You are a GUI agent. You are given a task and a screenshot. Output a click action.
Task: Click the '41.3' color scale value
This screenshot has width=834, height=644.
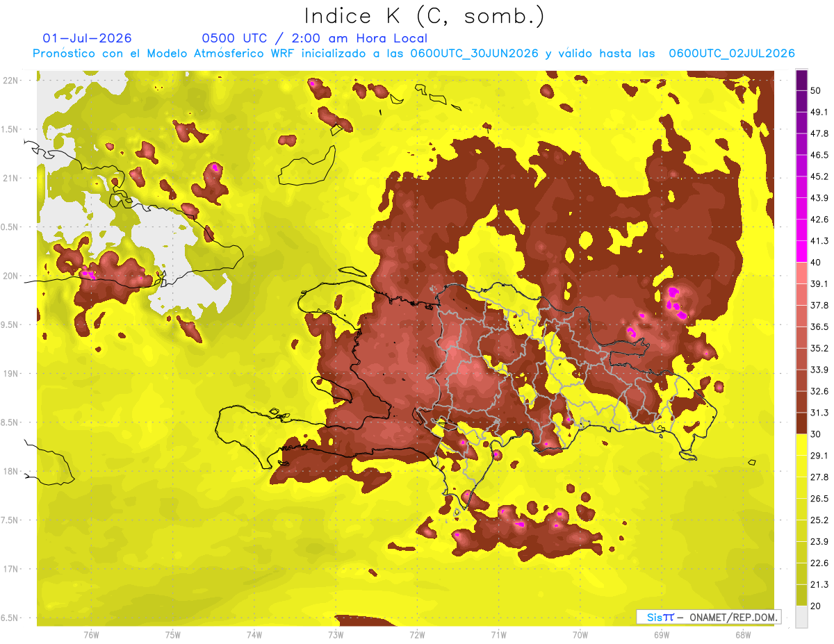click(x=819, y=241)
